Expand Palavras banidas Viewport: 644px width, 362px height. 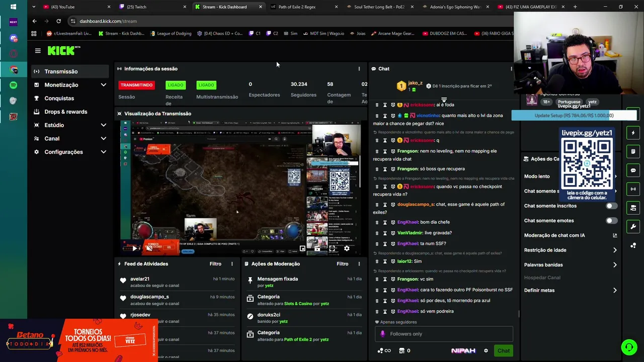(x=571, y=265)
